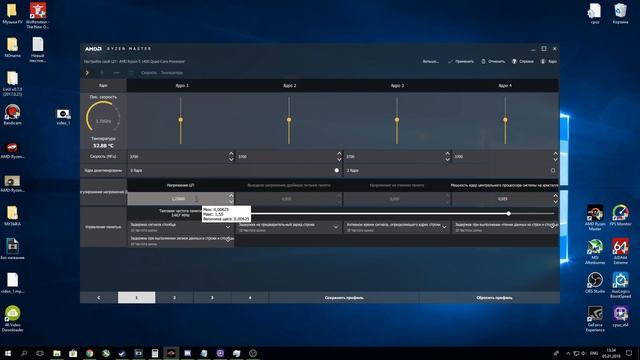Open Google Chrome from the taskbar
Viewport: 640px width, 360px height.
click(89, 353)
